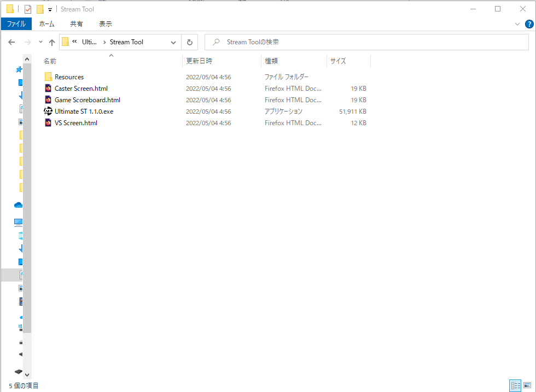Click 12 KB size value
536x392 pixels.
(x=359, y=122)
